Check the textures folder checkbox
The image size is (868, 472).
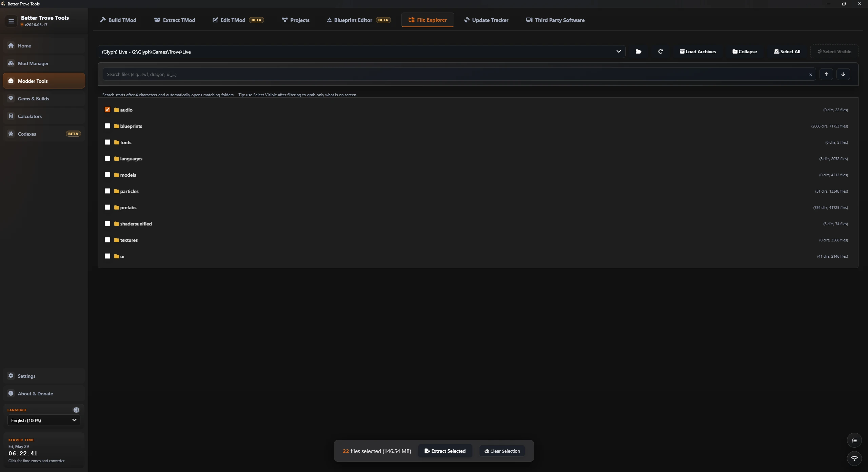[x=107, y=240]
